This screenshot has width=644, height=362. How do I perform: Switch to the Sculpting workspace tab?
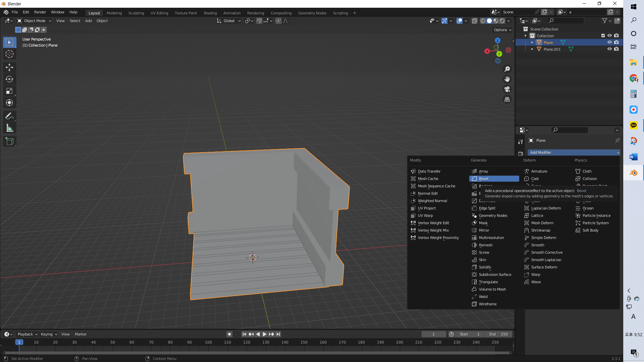click(136, 13)
